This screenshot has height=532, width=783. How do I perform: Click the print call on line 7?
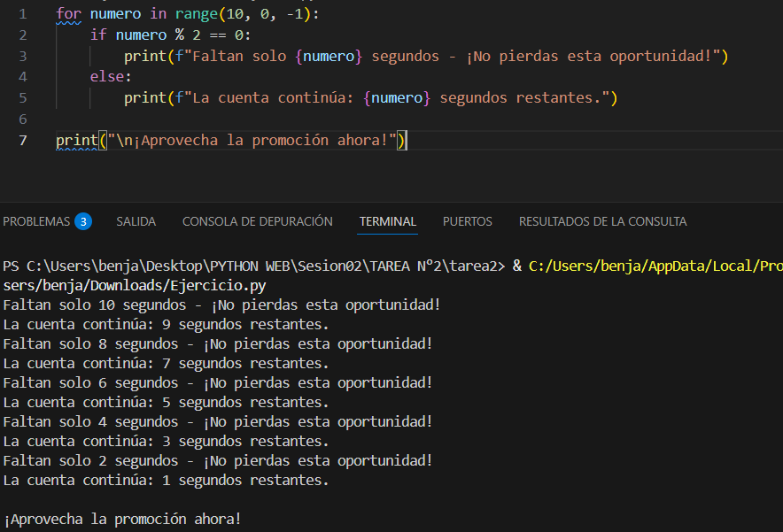pyautogui.click(x=77, y=140)
